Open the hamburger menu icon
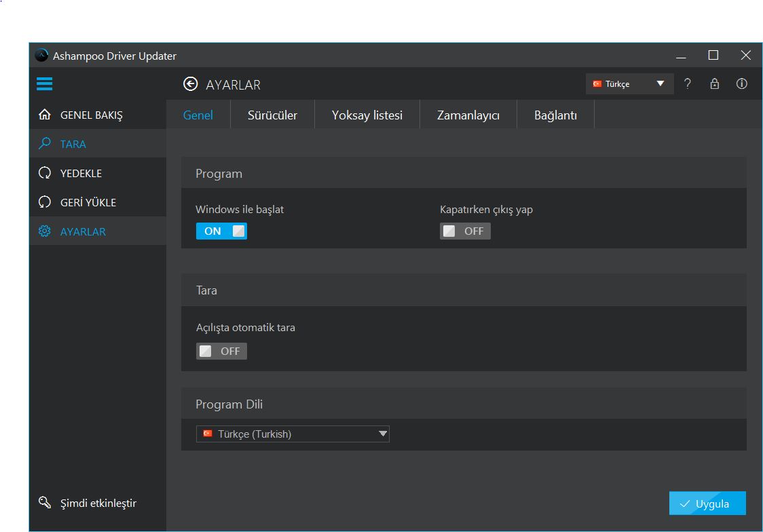The height and width of the screenshot is (532, 763). (x=44, y=83)
